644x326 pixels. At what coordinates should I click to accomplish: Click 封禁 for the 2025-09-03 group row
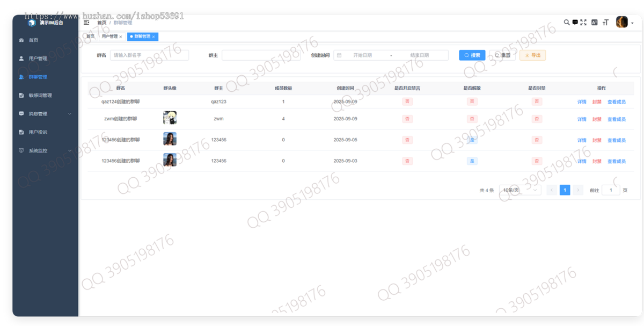pos(597,161)
